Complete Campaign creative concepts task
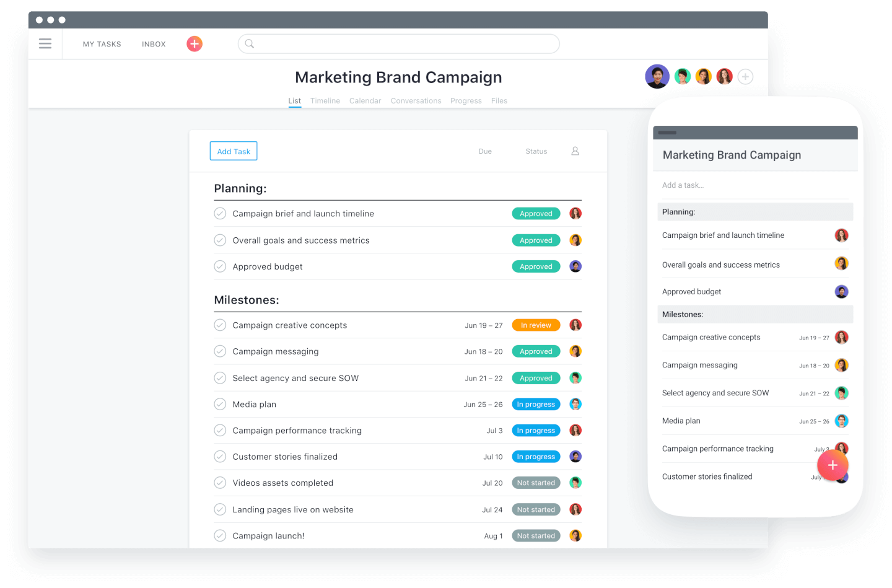 (x=220, y=325)
